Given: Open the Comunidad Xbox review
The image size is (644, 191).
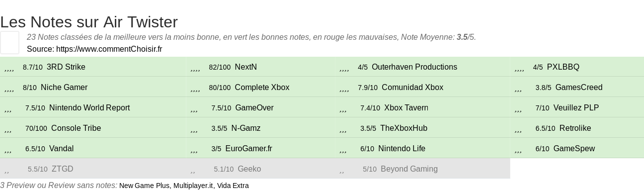Looking at the screenshot, I should coord(412,88).
